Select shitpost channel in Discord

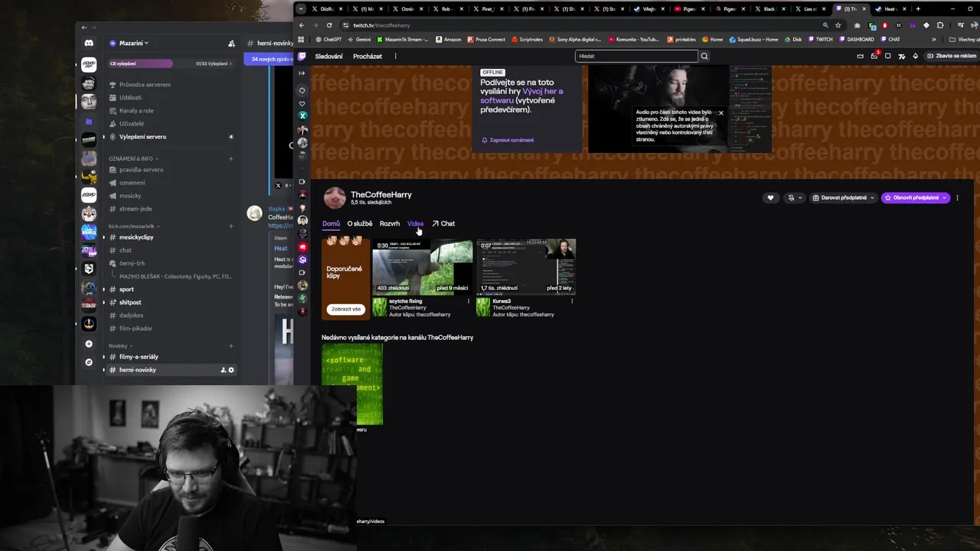point(130,302)
